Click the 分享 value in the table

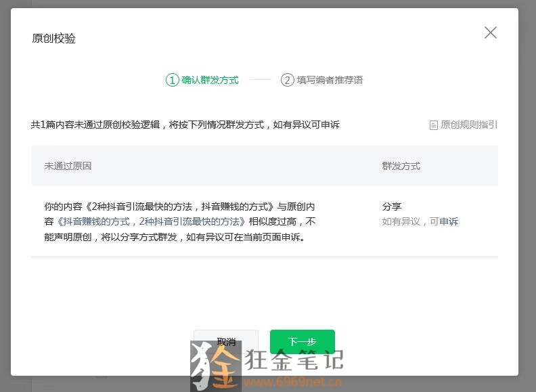tap(391, 206)
